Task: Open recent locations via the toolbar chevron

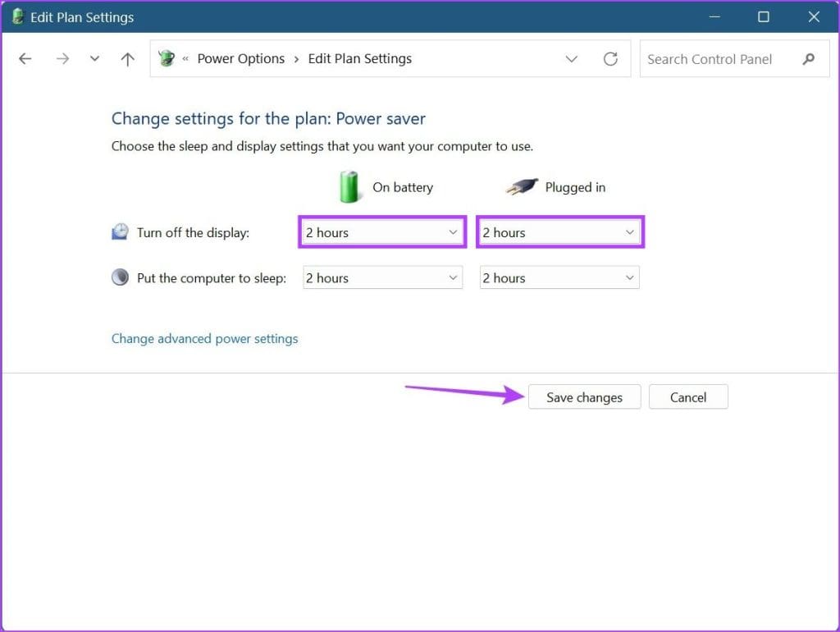Action: click(x=94, y=58)
